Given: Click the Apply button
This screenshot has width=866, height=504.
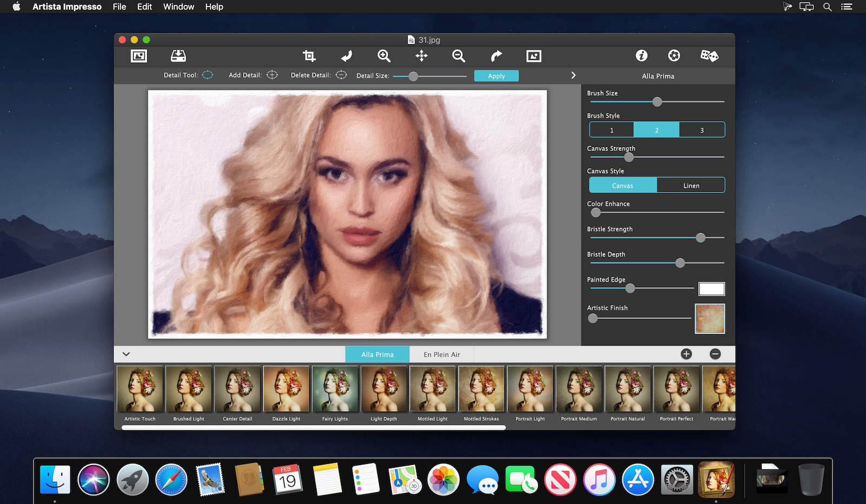Looking at the screenshot, I should click(496, 76).
